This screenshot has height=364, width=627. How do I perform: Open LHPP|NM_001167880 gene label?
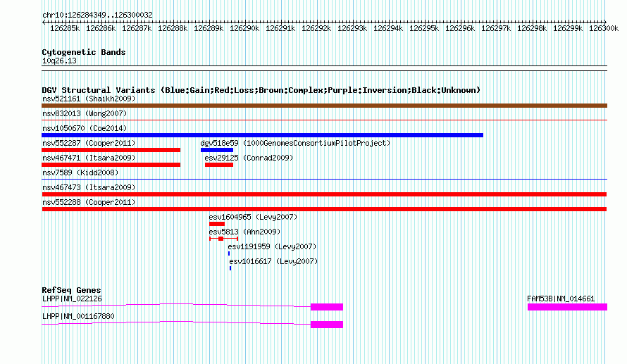click(x=78, y=316)
